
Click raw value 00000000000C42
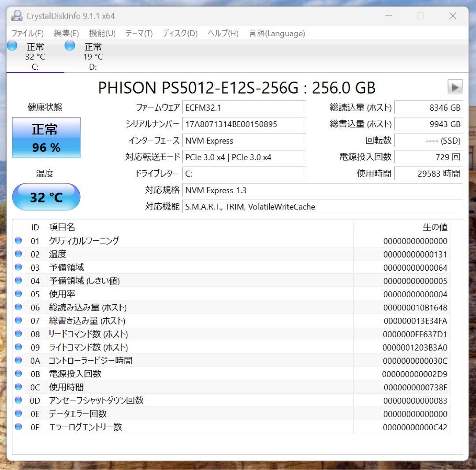pos(415,428)
